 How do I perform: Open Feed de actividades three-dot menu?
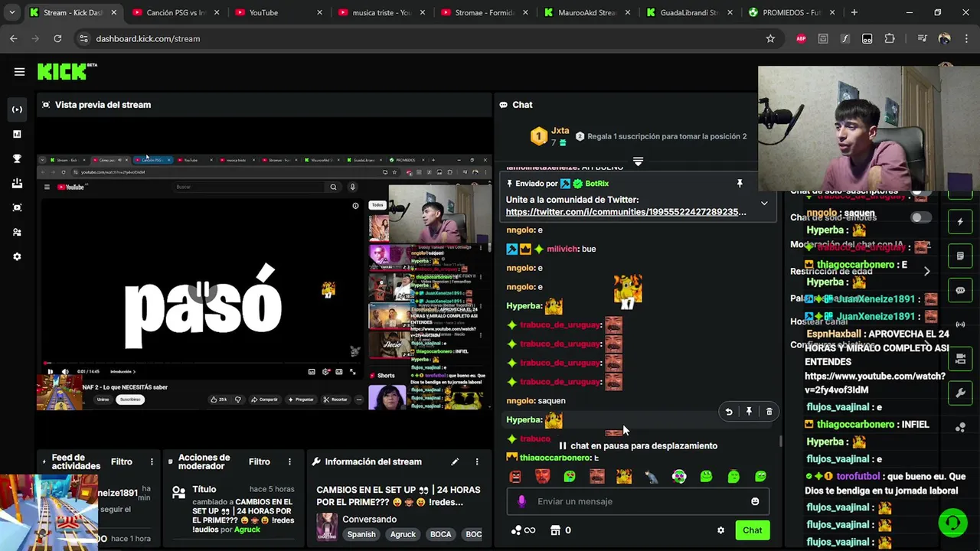[152, 461]
